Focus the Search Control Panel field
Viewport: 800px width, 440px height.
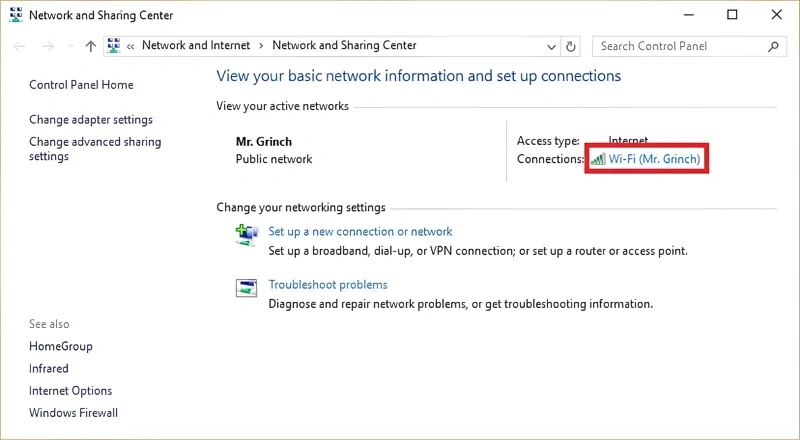tap(680, 46)
